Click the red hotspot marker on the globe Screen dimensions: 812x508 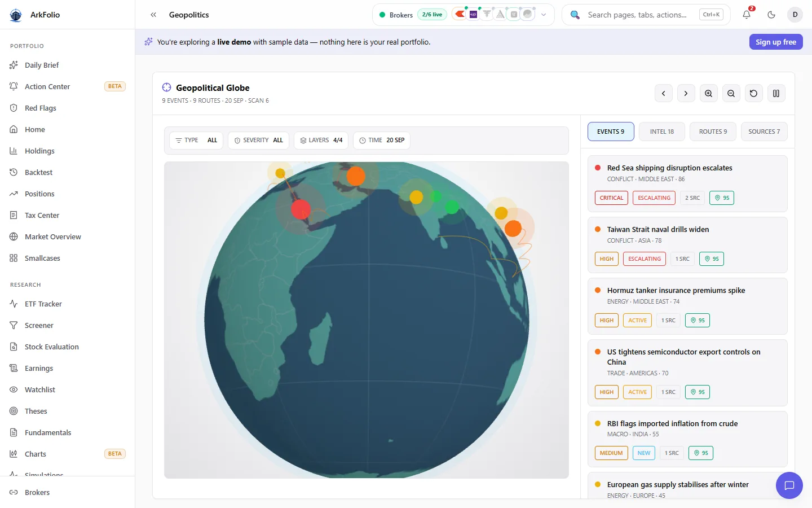301,209
